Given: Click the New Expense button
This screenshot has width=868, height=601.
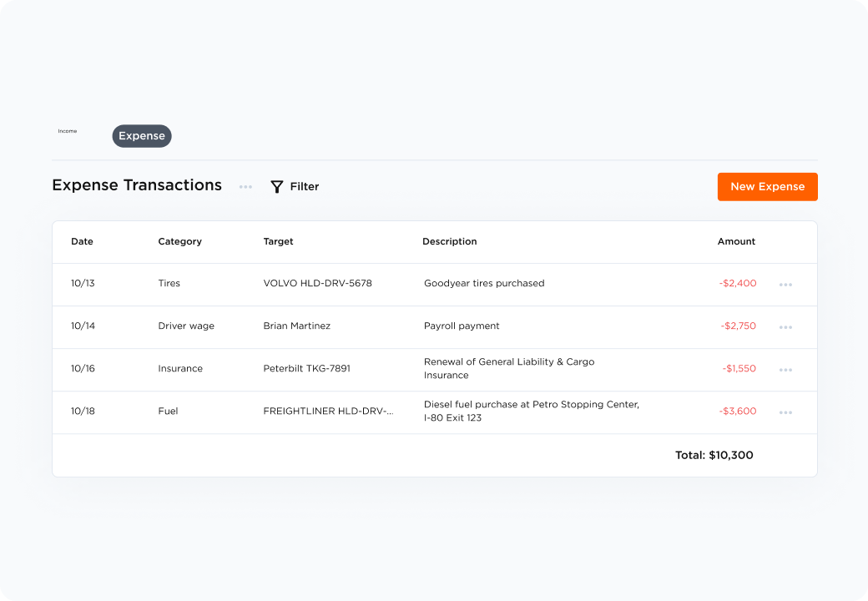Looking at the screenshot, I should (x=767, y=187).
